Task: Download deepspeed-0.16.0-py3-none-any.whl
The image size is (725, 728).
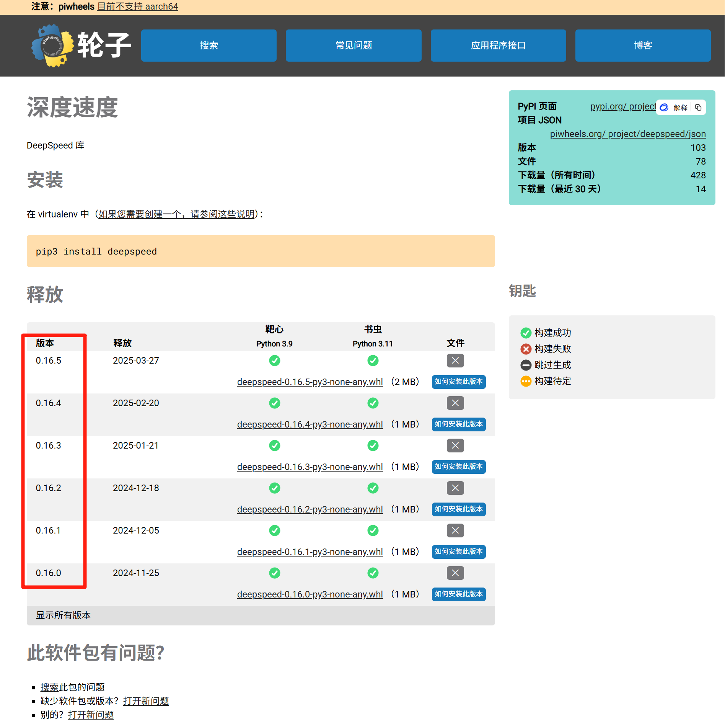Action: pyautogui.click(x=310, y=594)
